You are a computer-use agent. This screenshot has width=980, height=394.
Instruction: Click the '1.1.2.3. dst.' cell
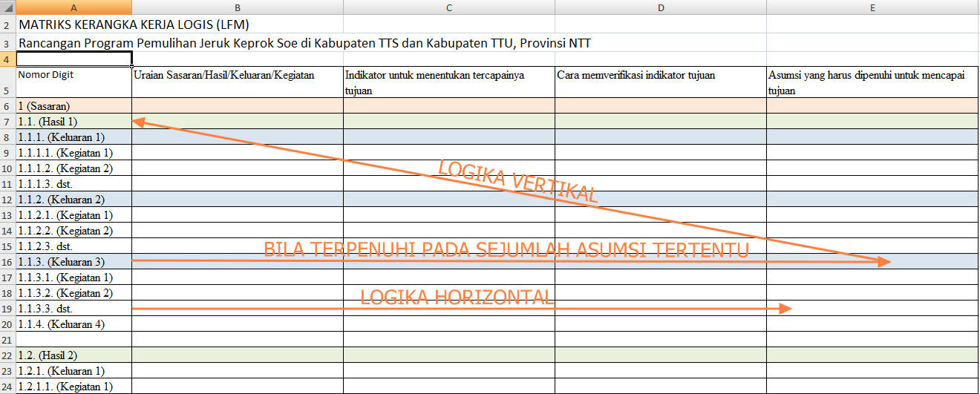point(73,246)
